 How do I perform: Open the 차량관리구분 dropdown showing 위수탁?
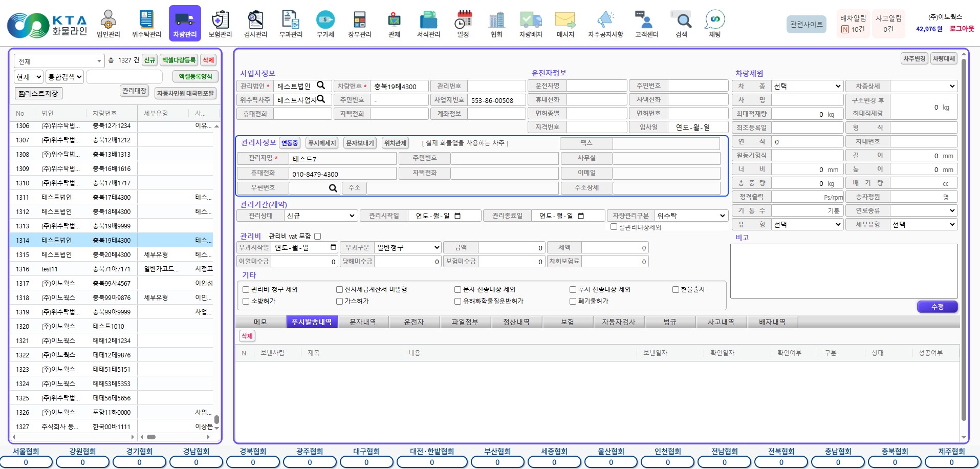pos(691,216)
